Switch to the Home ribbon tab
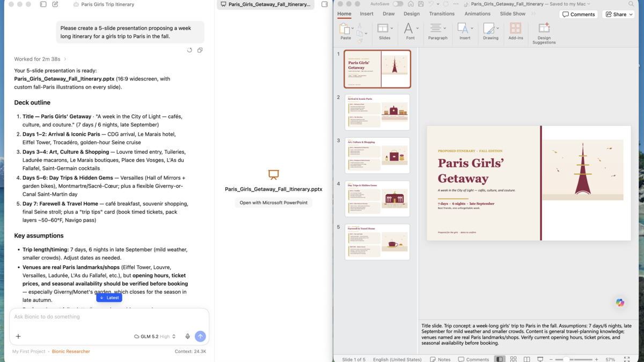644x362 pixels. pos(344,14)
